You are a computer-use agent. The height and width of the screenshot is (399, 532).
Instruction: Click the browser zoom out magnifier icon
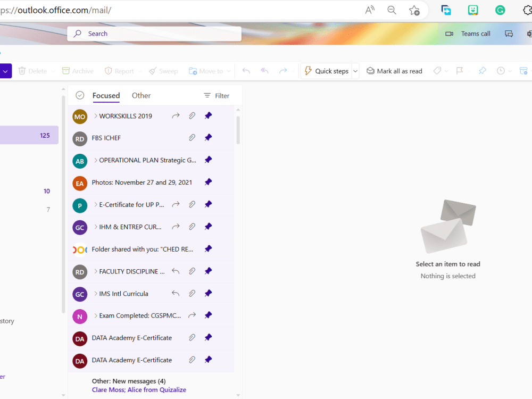[392, 10]
